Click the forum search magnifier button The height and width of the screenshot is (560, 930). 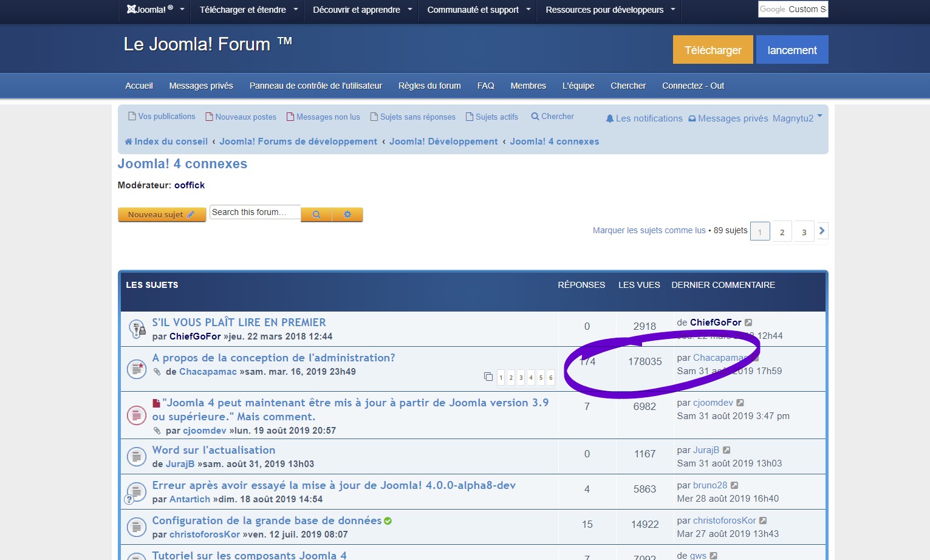pos(316,214)
